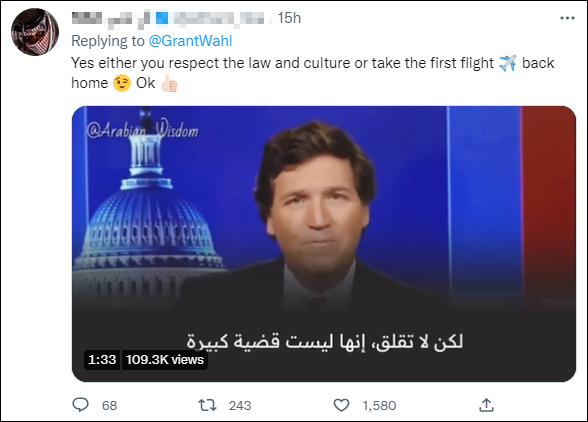
Task: Open the profile avatar picture
Action: tap(35, 32)
